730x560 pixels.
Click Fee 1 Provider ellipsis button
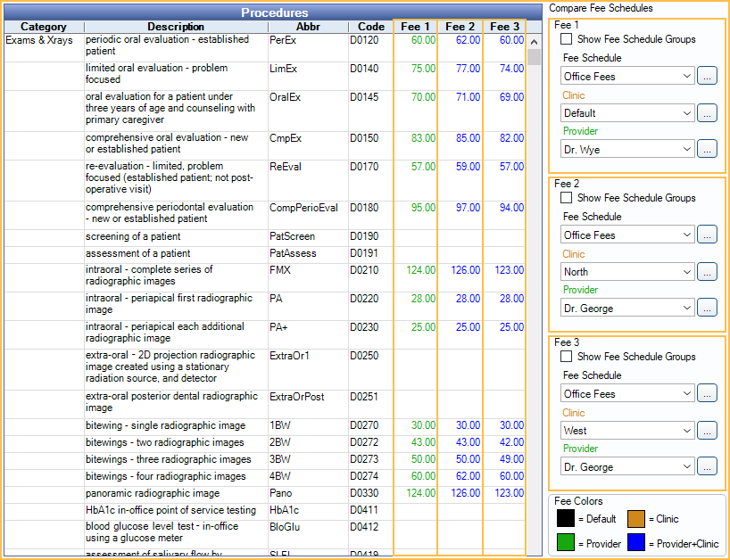coord(706,150)
